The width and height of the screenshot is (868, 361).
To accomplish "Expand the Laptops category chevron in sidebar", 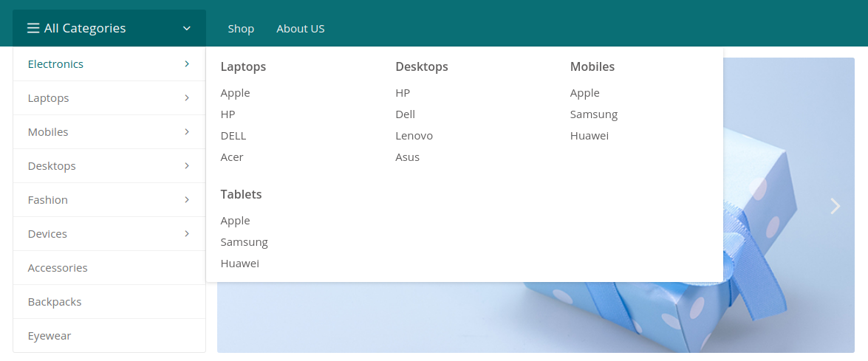I will pos(187,98).
